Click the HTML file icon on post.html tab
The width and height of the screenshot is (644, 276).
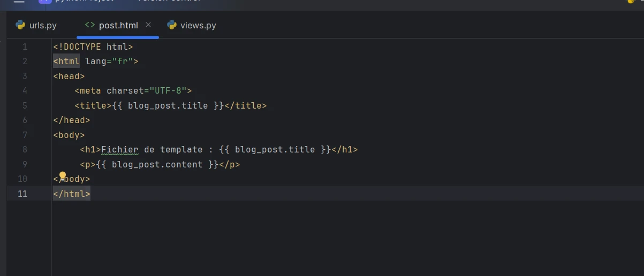coord(90,25)
